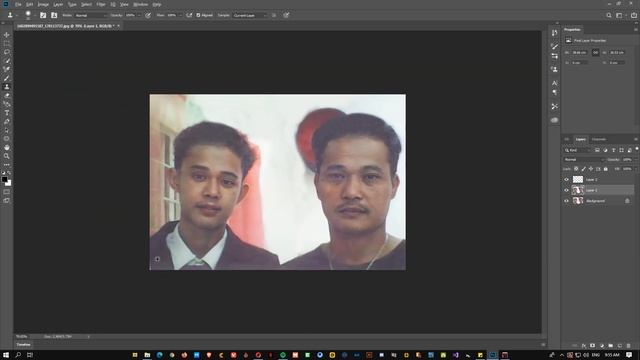Select the Type tool
The width and height of the screenshot is (640, 360).
point(7,113)
